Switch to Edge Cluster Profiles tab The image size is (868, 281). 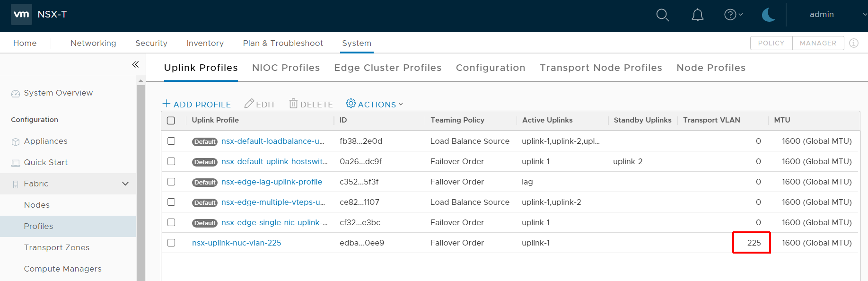387,68
